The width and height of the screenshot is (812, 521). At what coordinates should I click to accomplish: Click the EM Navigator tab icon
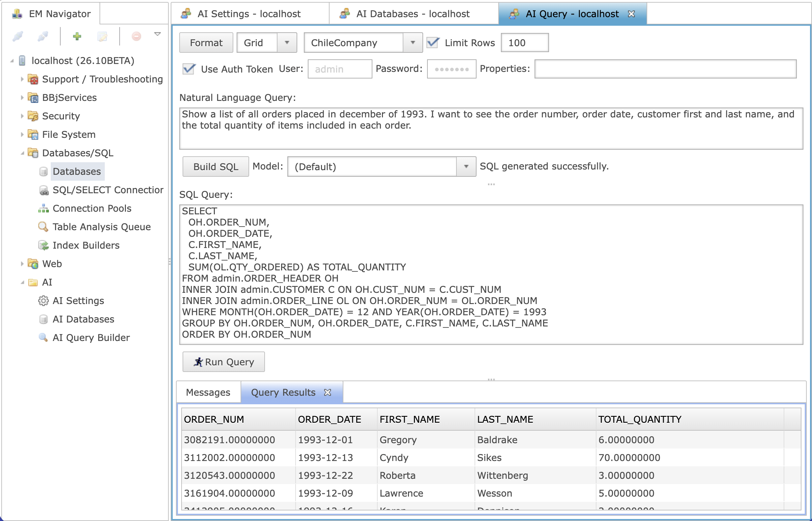click(17, 14)
